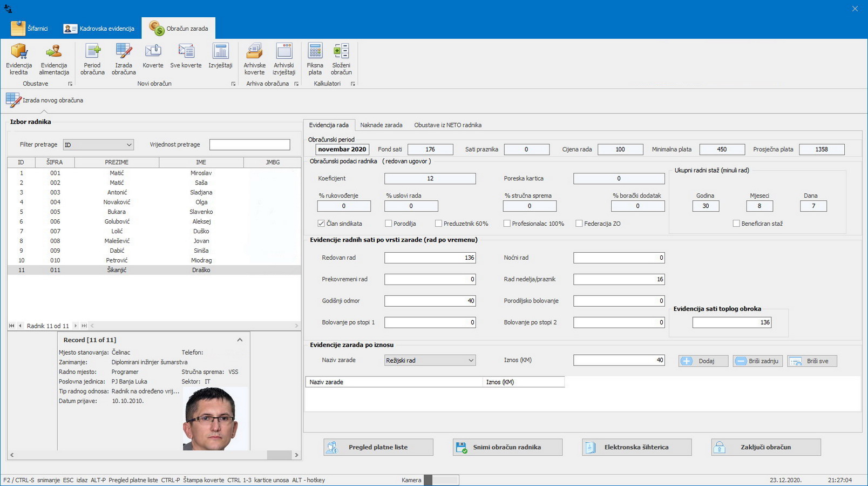Expand Novi obračun group launcher
868x486 pixels.
click(x=233, y=84)
